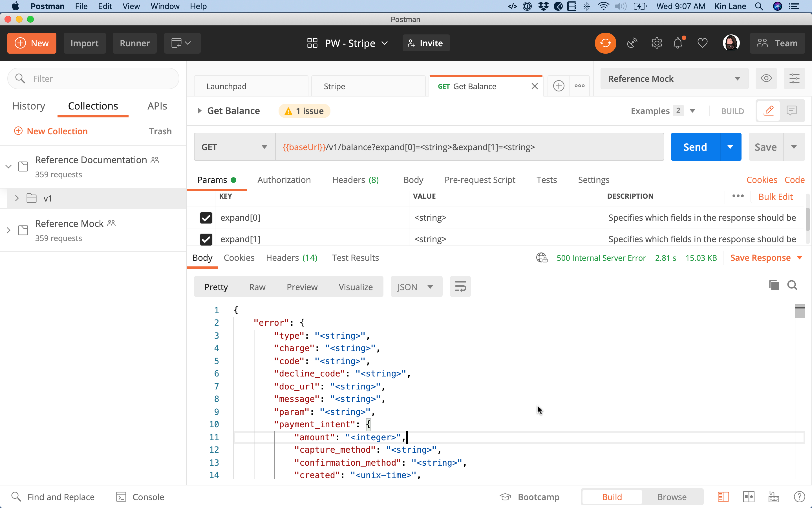Open manage environments sliders icon
The height and width of the screenshot is (508, 812).
794,79
